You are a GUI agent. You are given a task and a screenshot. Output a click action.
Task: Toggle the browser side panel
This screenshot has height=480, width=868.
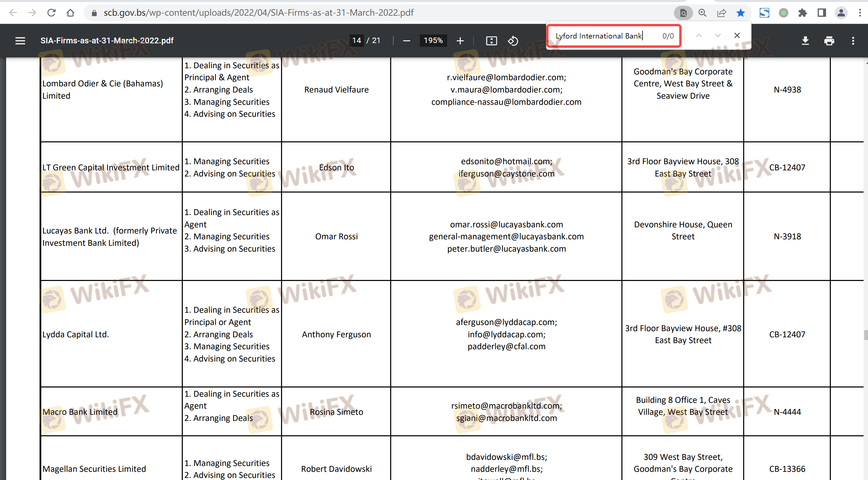[x=822, y=13]
